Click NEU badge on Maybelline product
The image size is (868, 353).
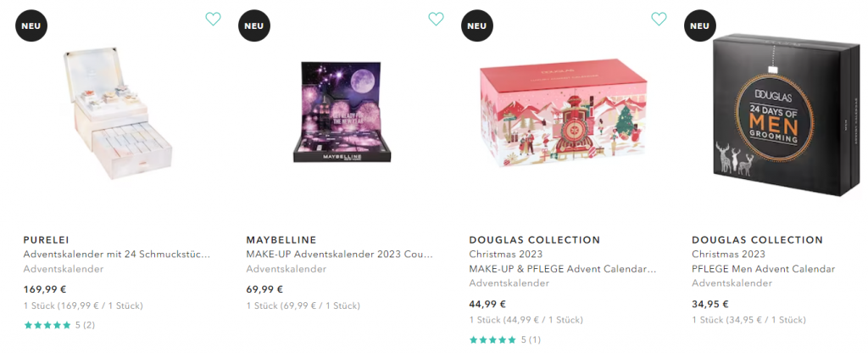tap(254, 25)
